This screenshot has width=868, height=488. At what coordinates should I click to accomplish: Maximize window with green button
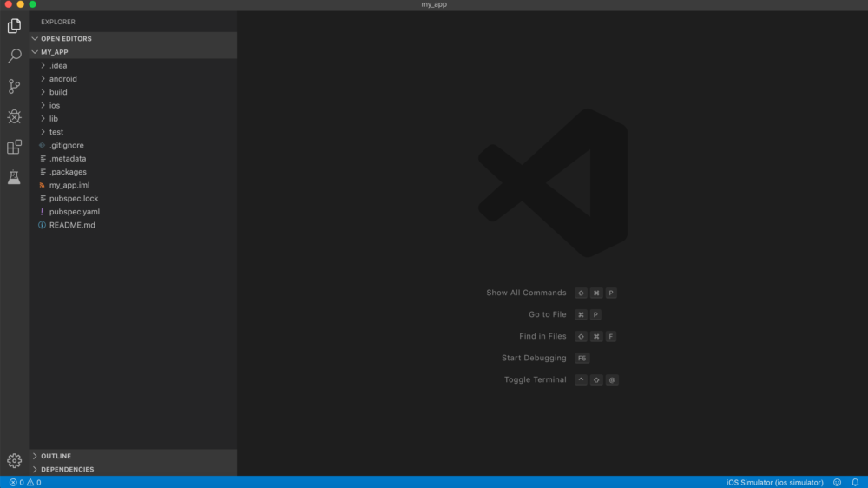[33, 4]
